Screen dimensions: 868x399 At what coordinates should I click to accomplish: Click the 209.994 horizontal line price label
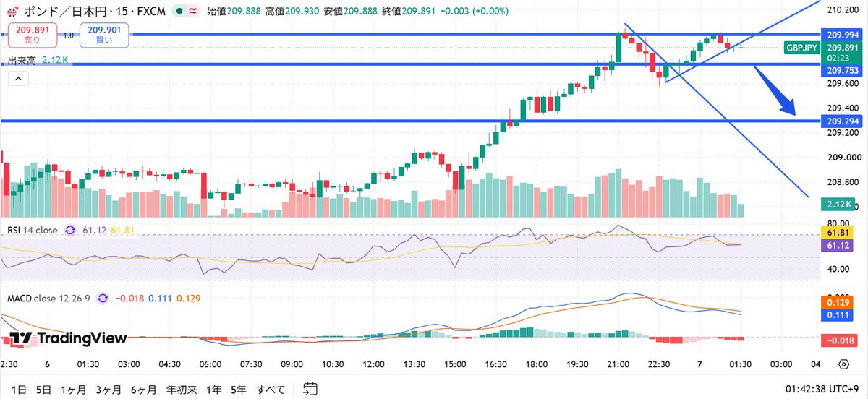841,35
